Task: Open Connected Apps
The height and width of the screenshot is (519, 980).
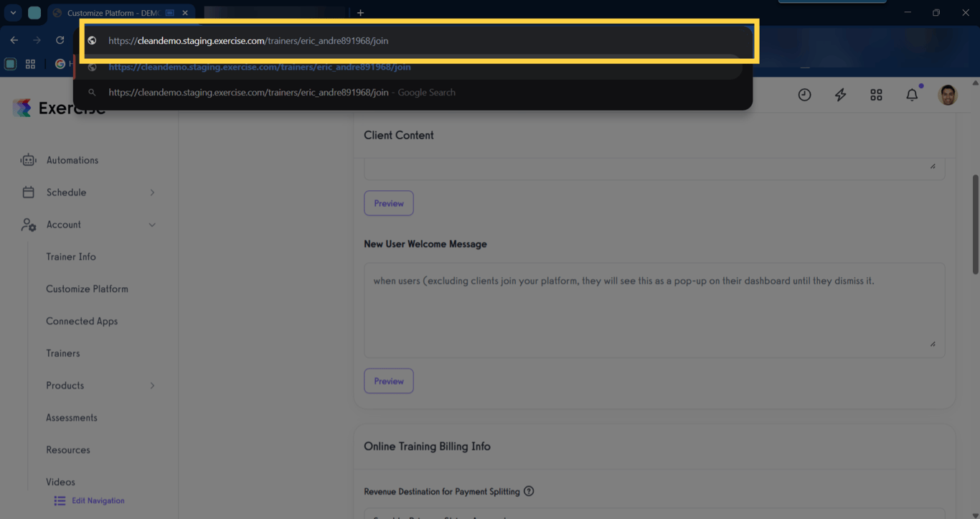Action: pyautogui.click(x=82, y=322)
